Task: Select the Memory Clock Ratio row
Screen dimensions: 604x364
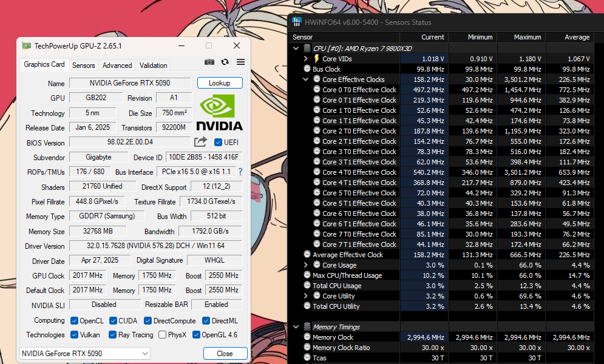Action: [x=441, y=348]
